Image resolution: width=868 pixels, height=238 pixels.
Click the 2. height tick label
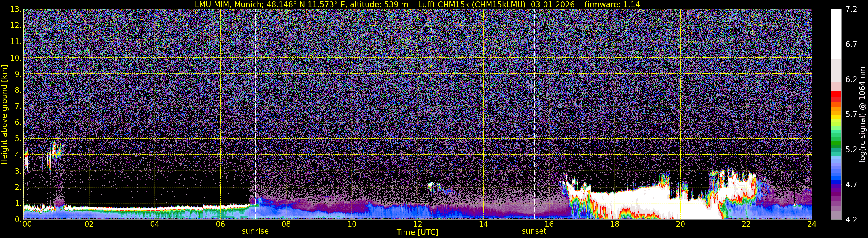18,187
